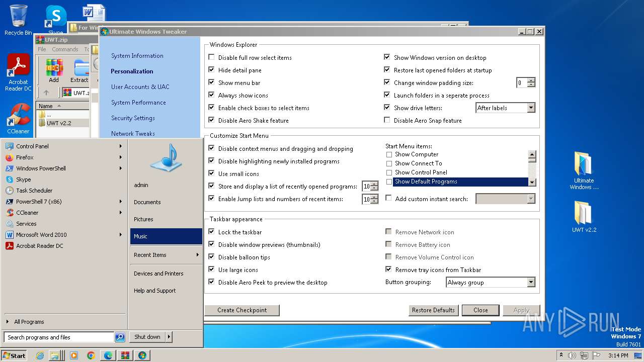The height and width of the screenshot is (362, 644).
Task: Toggle Always show icons checkbox
Action: tap(211, 95)
